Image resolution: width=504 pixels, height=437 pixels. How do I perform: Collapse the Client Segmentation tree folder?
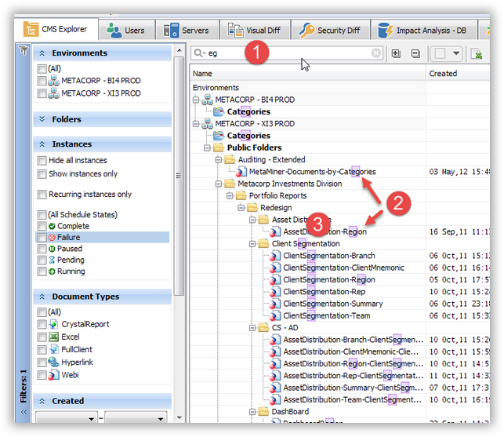pyautogui.click(x=253, y=244)
